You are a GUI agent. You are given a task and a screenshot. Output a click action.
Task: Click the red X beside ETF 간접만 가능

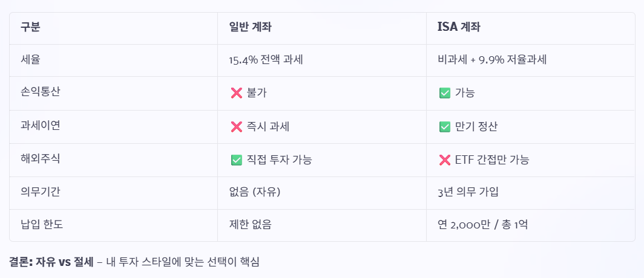[445, 160]
